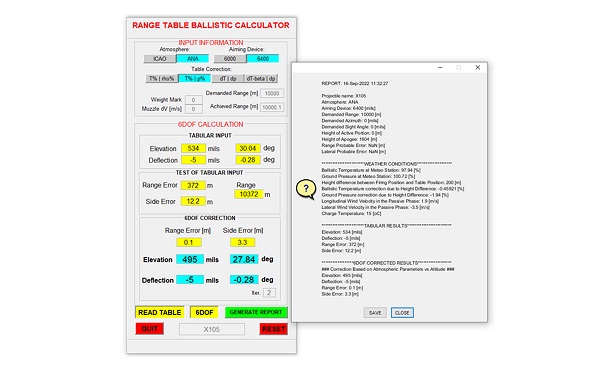Click the red RESET button

point(274,329)
